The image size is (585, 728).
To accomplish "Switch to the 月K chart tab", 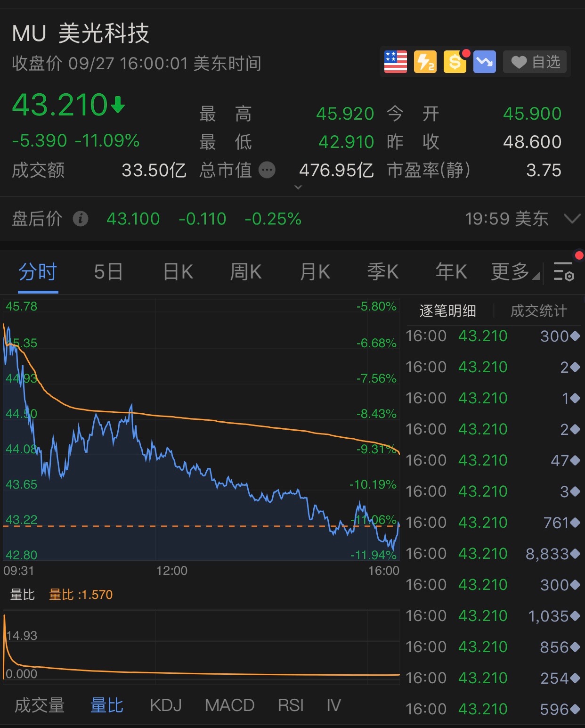I will click(x=315, y=272).
